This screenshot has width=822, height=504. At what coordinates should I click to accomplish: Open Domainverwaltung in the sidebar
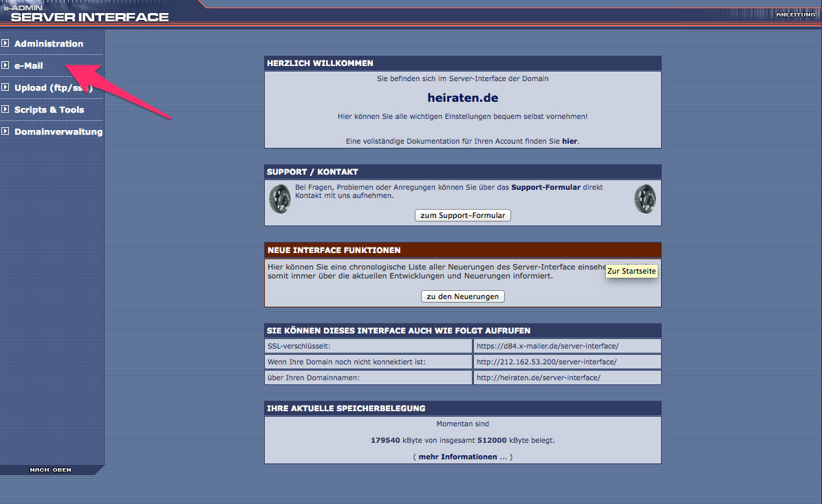click(58, 131)
